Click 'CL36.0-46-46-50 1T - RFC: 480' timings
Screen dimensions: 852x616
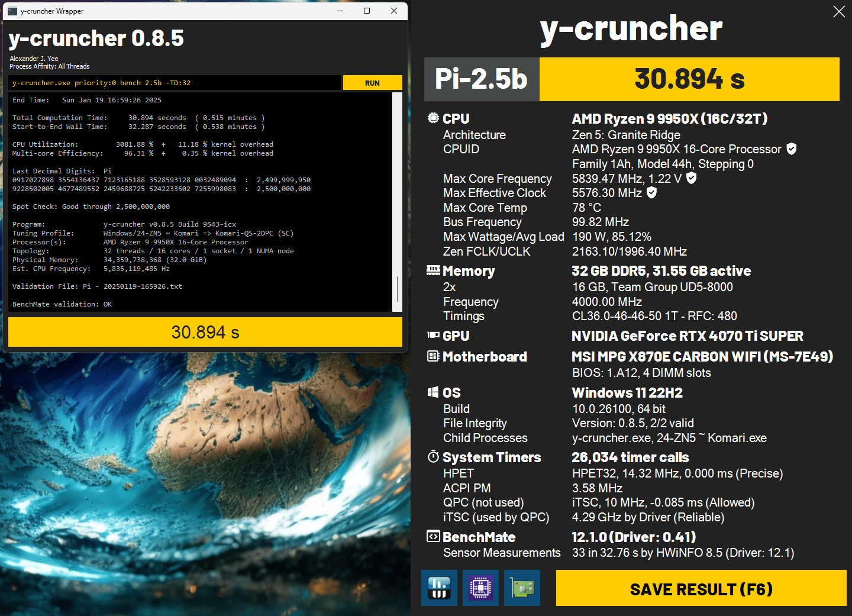[x=654, y=316]
